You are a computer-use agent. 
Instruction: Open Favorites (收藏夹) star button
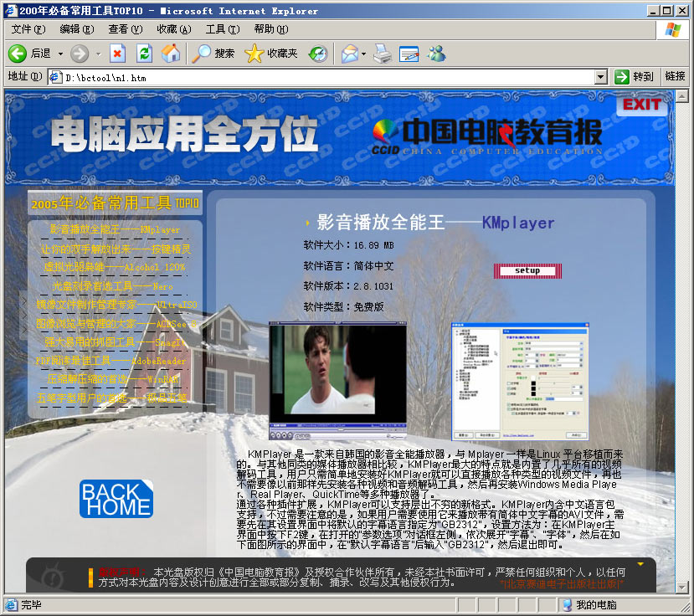[271, 54]
